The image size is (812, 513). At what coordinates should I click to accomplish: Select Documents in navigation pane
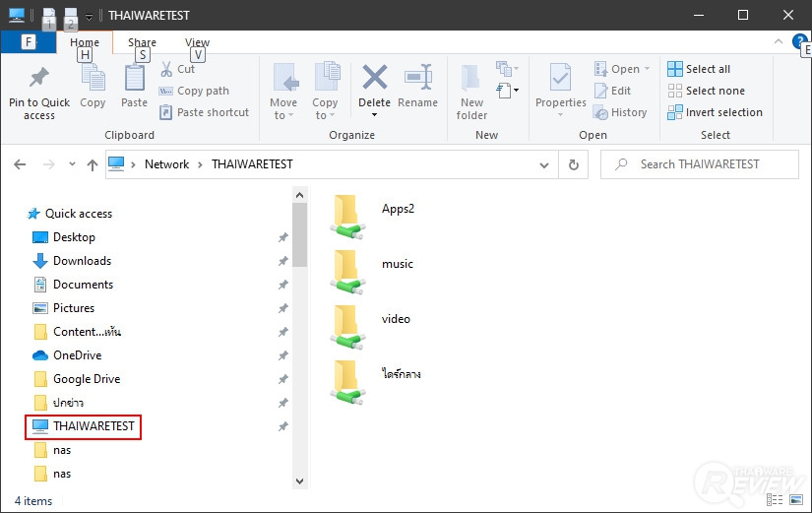pos(73,285)
